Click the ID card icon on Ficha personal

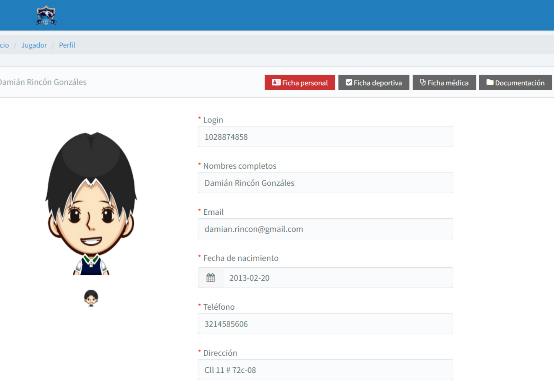[276, 82]
